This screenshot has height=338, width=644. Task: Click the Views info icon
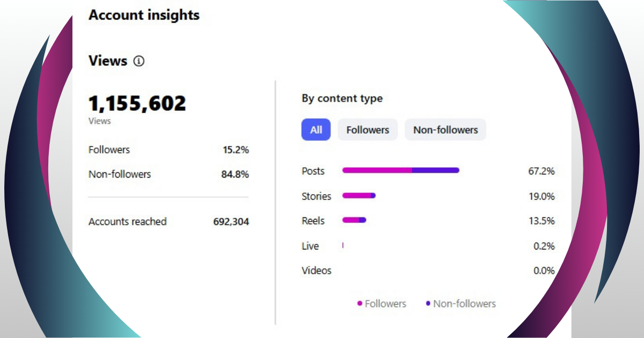click(139, 61)
